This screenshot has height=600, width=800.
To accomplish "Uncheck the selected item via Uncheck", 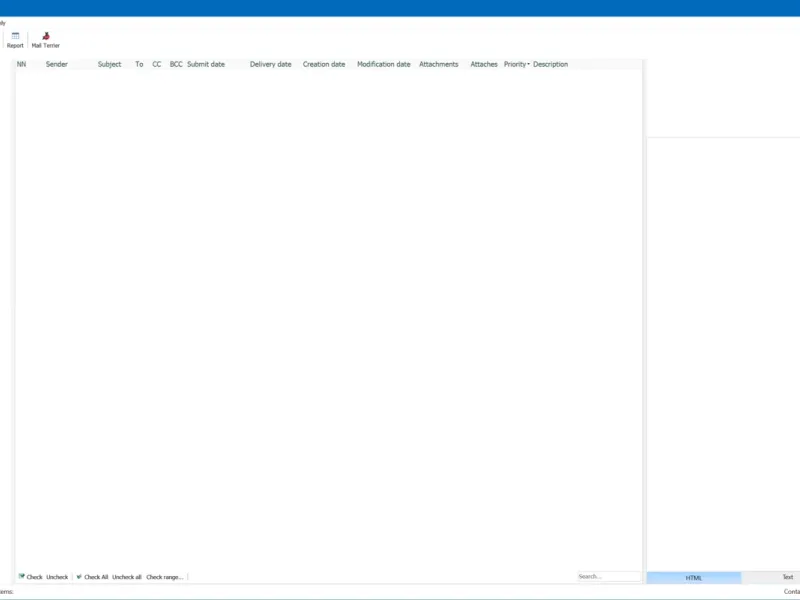I will pos(57,577).
